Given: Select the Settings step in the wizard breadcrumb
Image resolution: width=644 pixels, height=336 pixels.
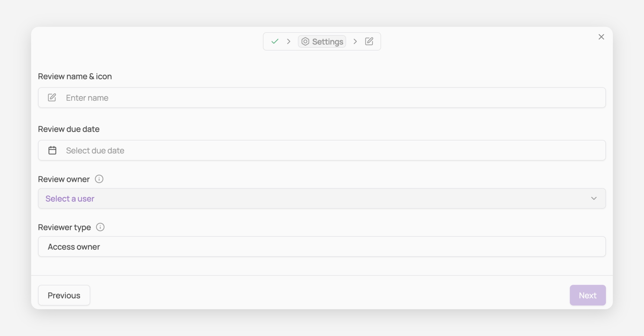Looking at the screenshot, I should pos(322,42).
